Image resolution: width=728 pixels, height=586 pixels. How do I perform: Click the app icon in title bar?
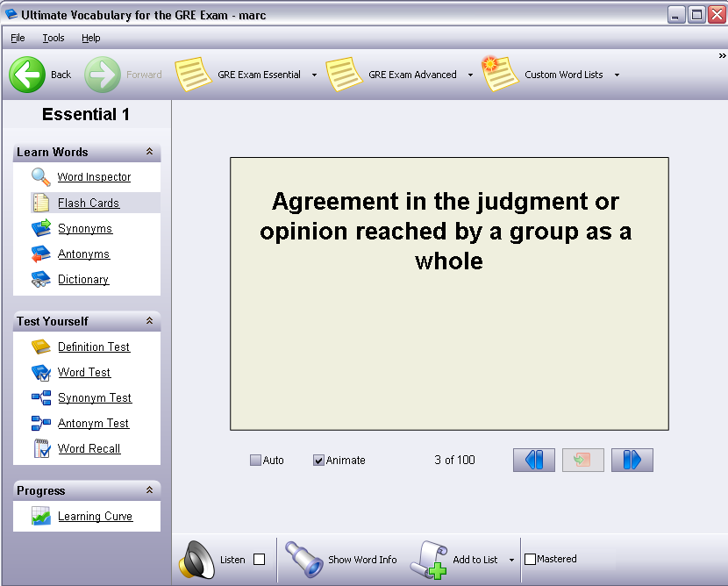pos(11,14)
